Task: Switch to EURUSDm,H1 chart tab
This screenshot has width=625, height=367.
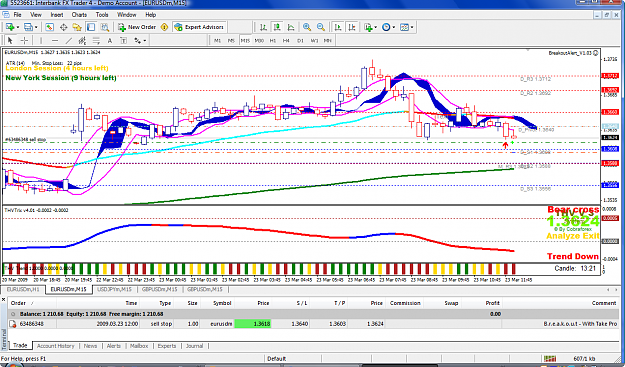Action: tap(24, 289)
